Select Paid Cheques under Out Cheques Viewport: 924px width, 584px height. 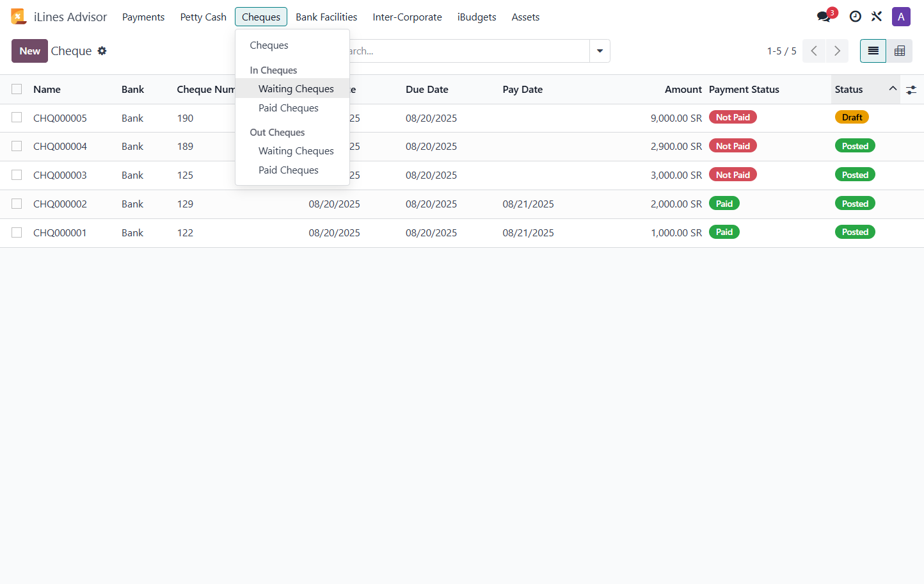292,170
